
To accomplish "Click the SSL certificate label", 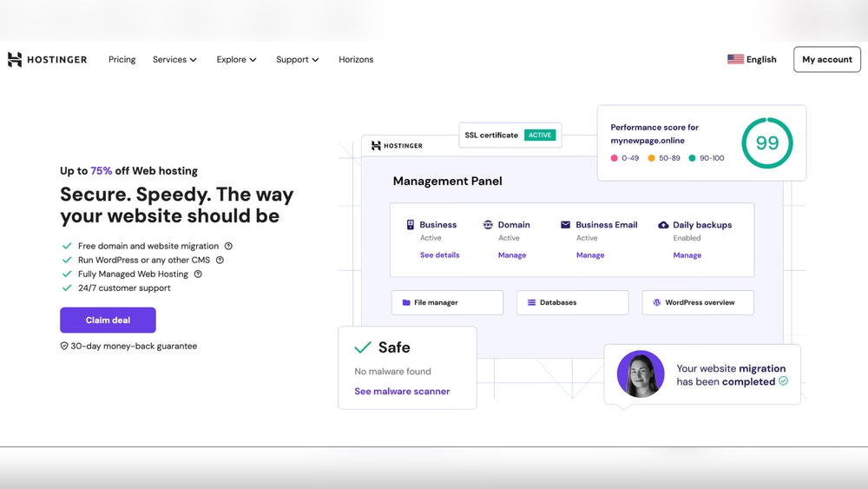I will [491, 135].
